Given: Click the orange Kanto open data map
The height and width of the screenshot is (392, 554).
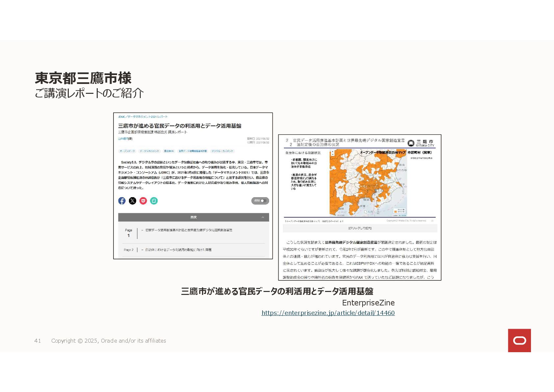Looking at the screenshot, I should [x=368, y=183].
